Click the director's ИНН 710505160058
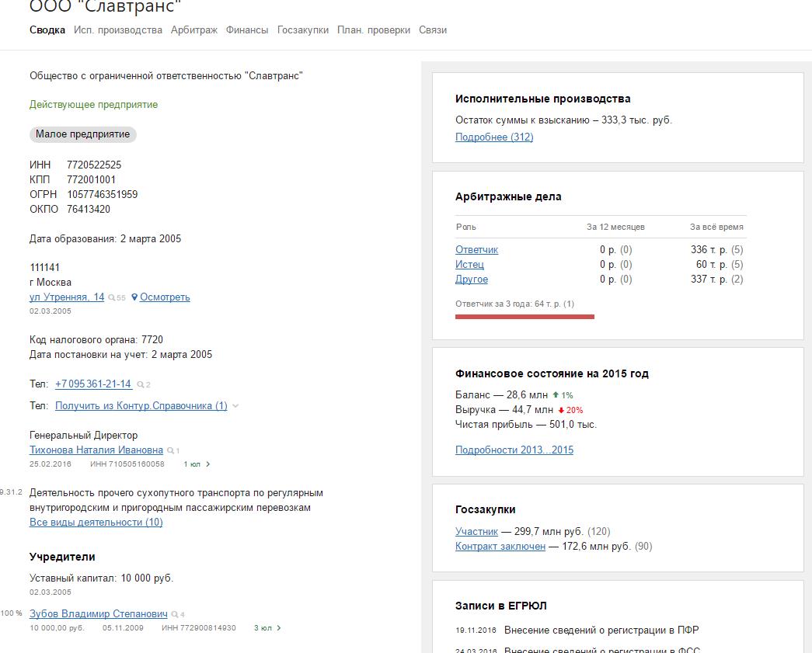The width and height of the screenshot is (812, 653). (x=127, y=464)
